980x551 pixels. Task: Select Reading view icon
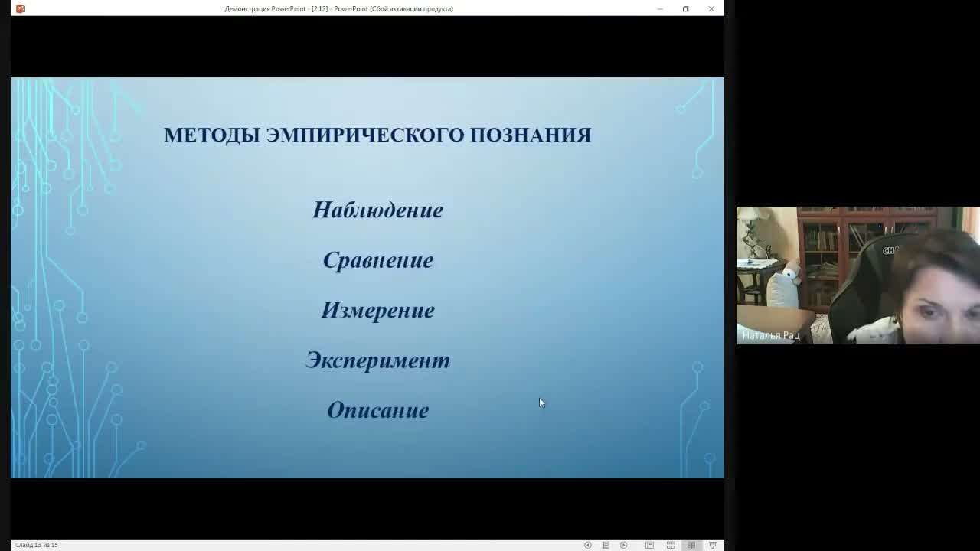(691, 545)
